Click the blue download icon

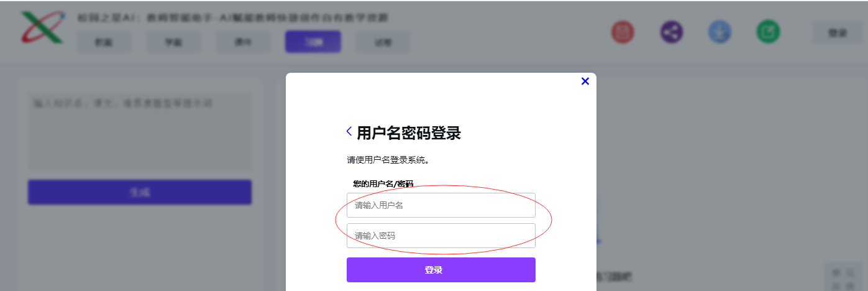(720, 32)
